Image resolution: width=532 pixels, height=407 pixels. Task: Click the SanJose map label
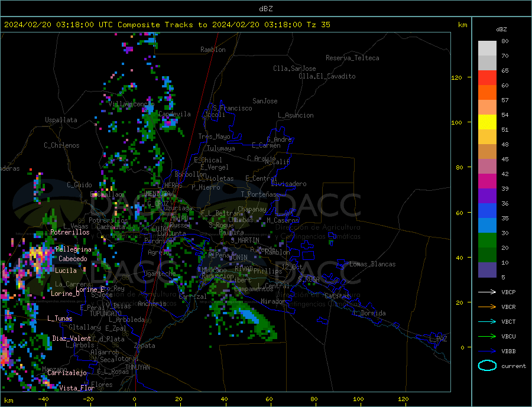265,101
